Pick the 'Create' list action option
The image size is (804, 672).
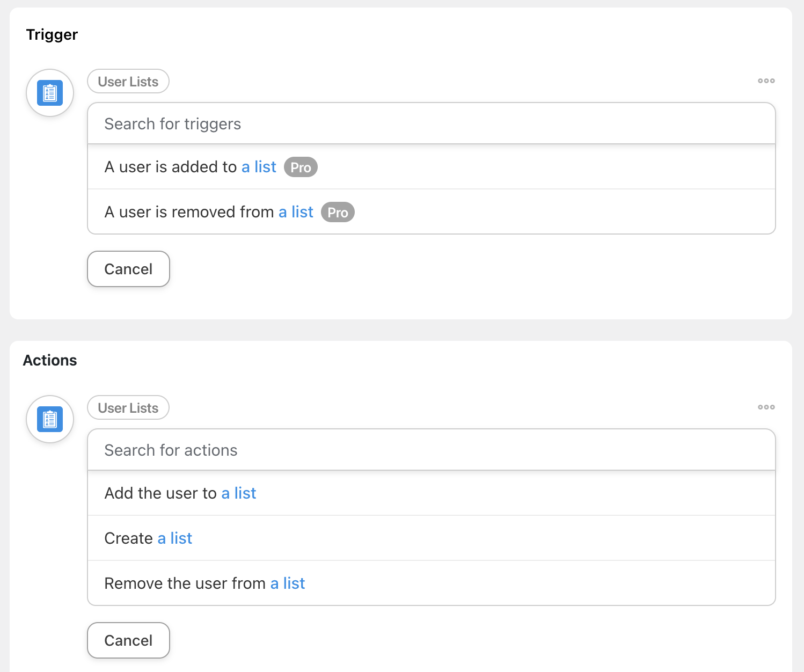128,538
